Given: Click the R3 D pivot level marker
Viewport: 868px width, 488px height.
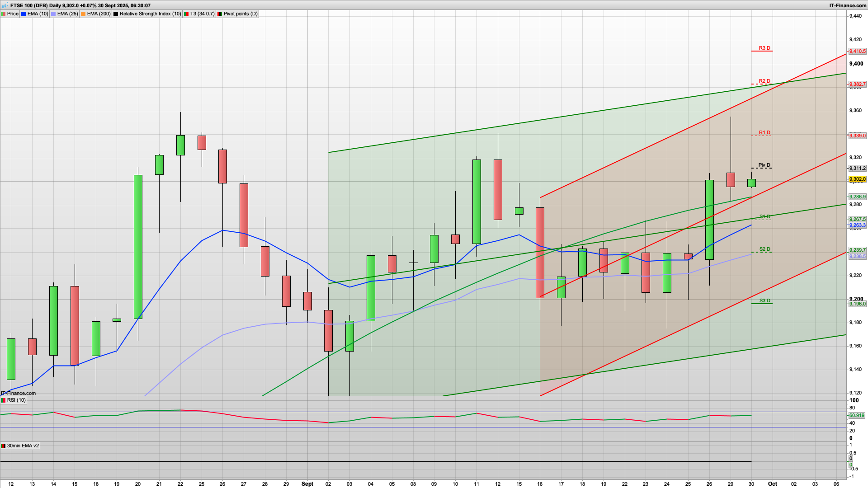Looking at the screenshot, I should [x=764, y=48].
